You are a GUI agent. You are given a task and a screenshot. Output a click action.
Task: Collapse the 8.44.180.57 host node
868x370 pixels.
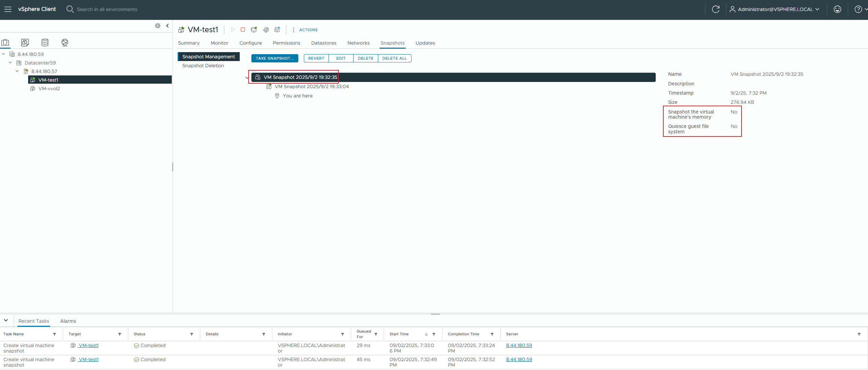tap(17, 71)
